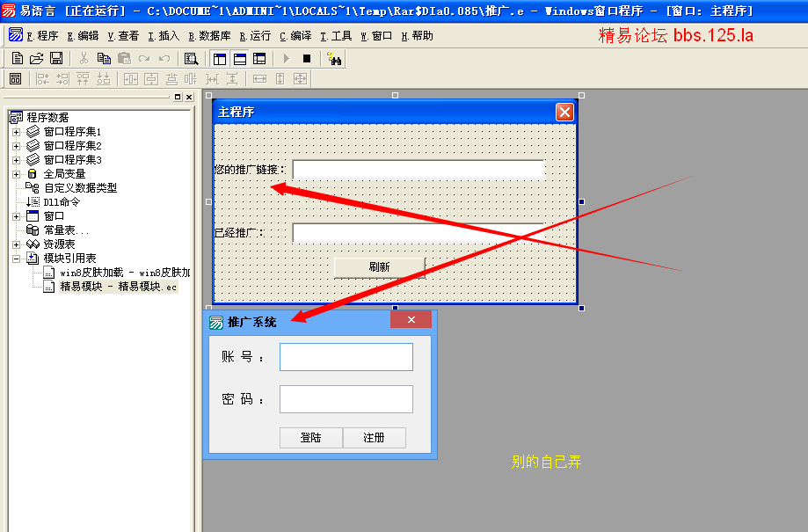Select 精易模块 module entry
The width and height of the screenshot is (808, 532).
tap(119, 287)
